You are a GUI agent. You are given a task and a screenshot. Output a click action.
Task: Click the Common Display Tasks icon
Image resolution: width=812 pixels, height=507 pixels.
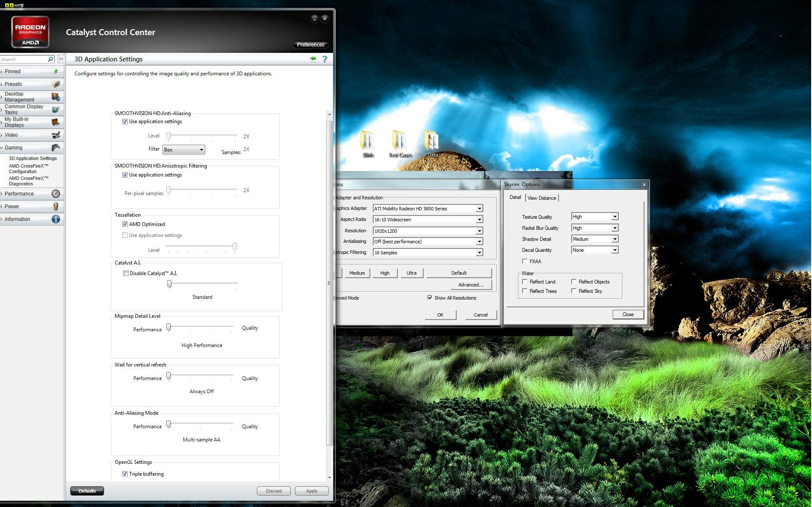click(56, 110)
